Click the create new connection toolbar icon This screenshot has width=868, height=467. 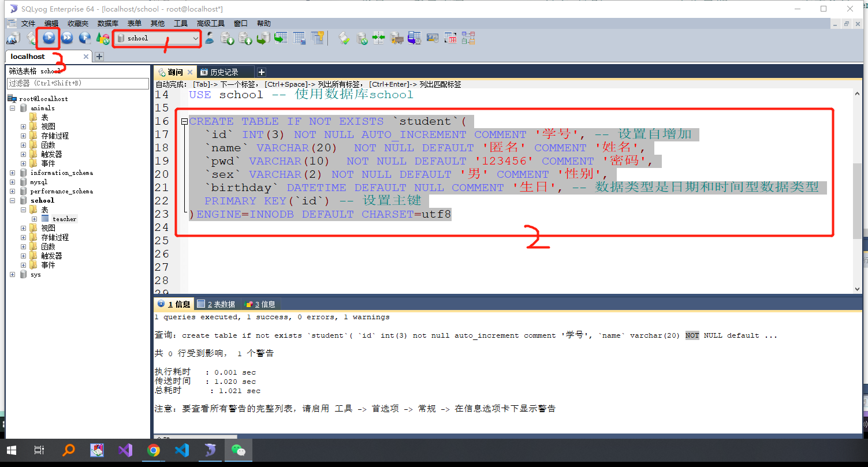click(12, 38)
